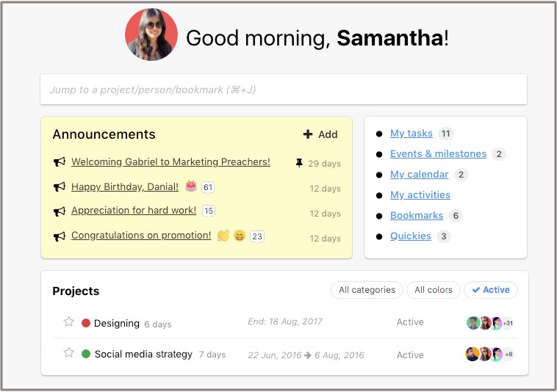Viewport: 557px width, 392px height.
Task: Star the Designing project
Action: pyautogui.click(x=68, y=322)
